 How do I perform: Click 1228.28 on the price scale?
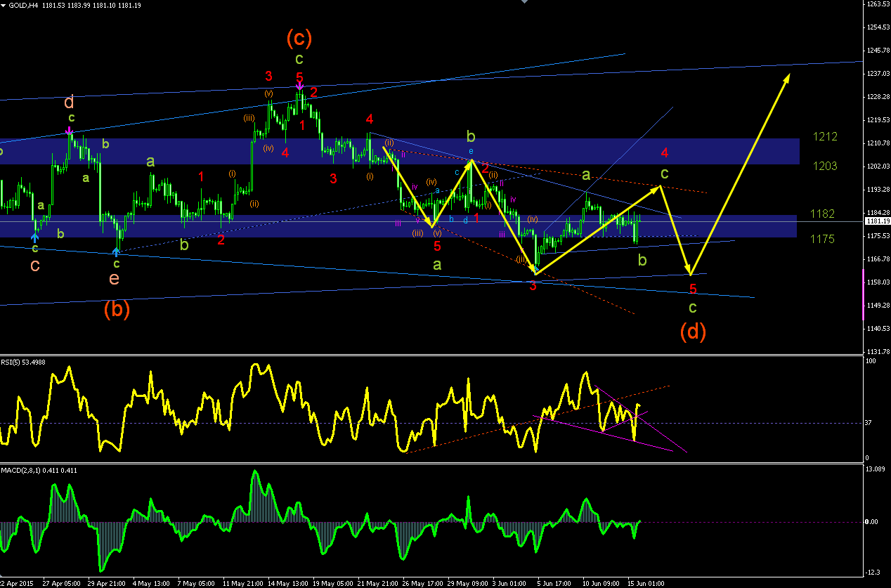pos(877,97)
